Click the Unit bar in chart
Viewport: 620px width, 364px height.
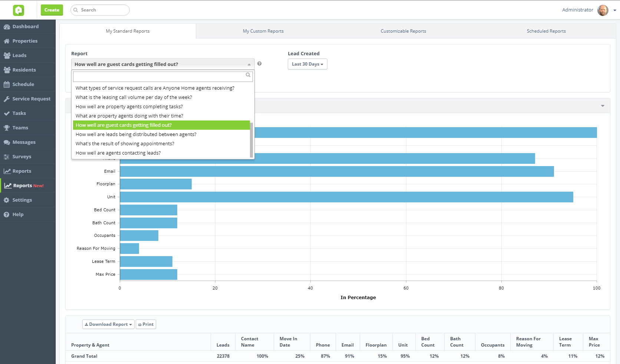pos(346,197)
